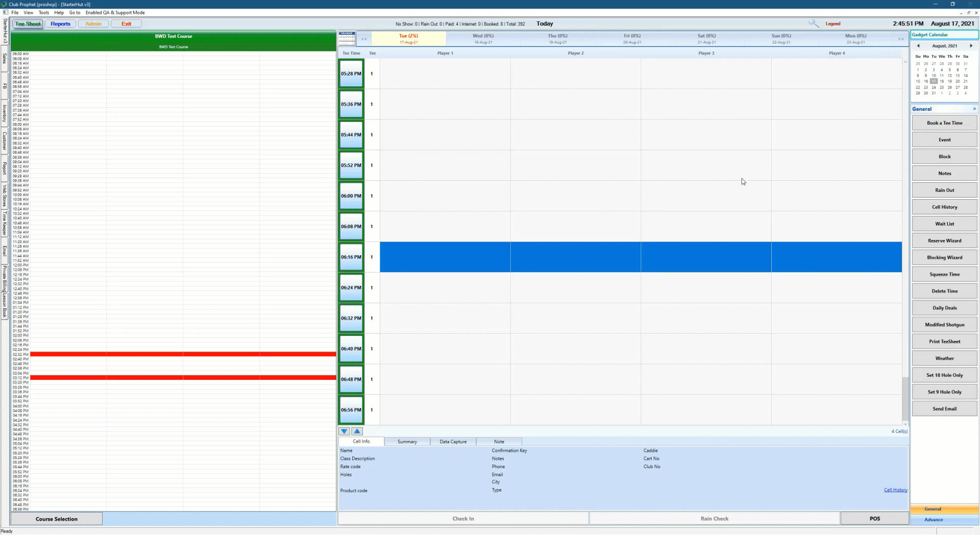Advance to next week with >> arrow

pos(901,39)
